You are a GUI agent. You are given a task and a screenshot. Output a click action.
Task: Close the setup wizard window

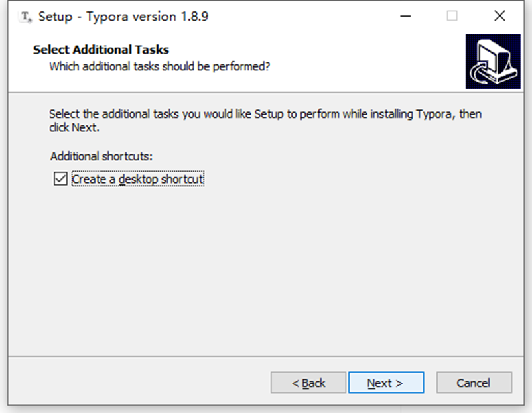pos(499,16)
